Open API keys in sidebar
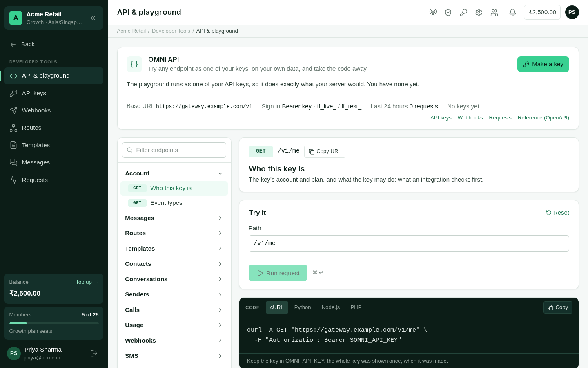 54,93
